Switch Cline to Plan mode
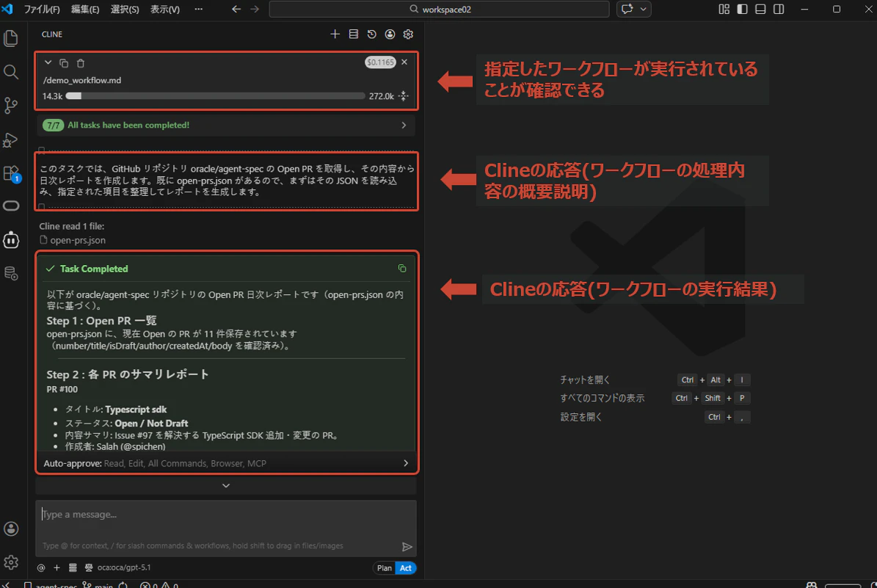The width and height of the screenshot is (877, 588). pos(385,568)
